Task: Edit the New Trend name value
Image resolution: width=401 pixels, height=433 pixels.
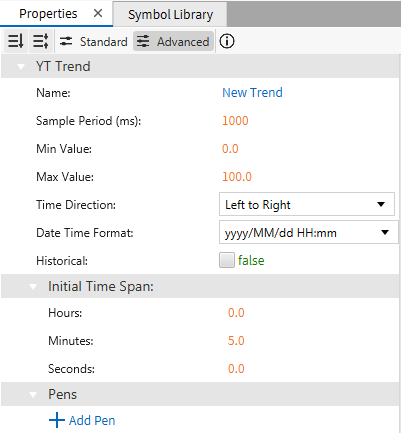Action: point(252,92)
